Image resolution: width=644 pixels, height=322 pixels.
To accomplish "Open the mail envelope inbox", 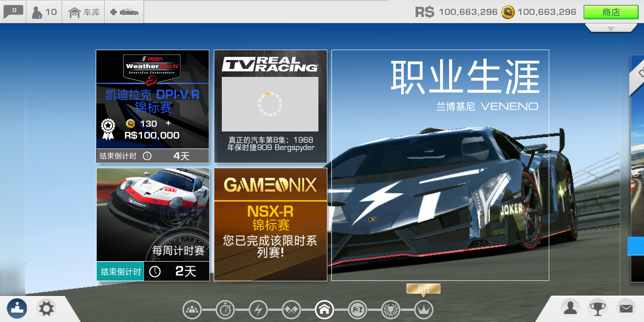I will click(626, 308).
